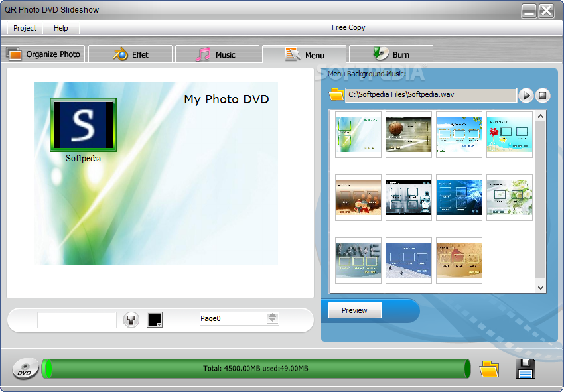The image size is (564, 392).
Task: Click the template list scroll down arrow
Action: click(540, 287)
